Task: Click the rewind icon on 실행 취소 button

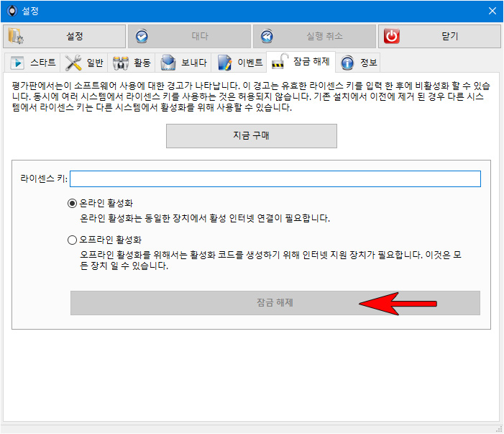Action: pyautogui.click(x=267, y=37)
